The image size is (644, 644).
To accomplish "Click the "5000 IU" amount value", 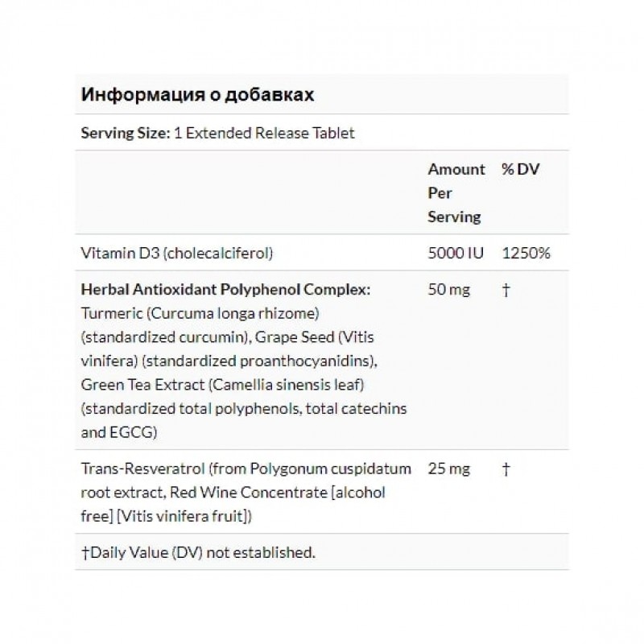I will [456, 254].
